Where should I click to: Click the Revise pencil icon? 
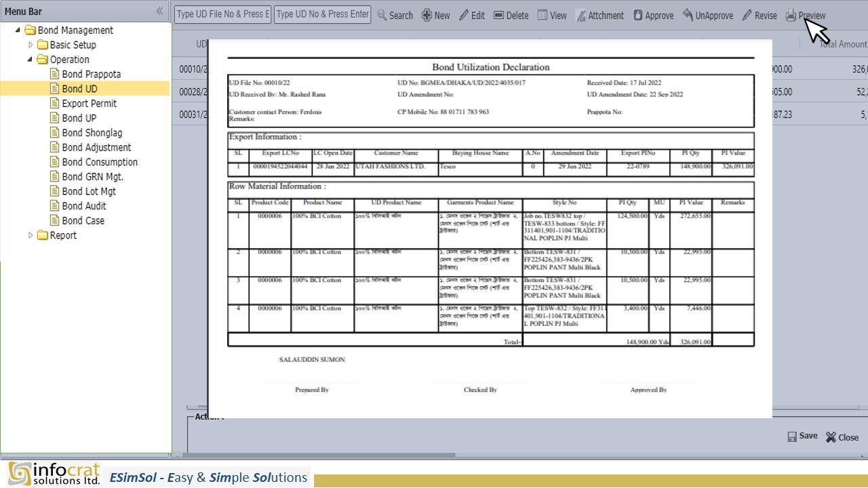(x=747, y=15)
